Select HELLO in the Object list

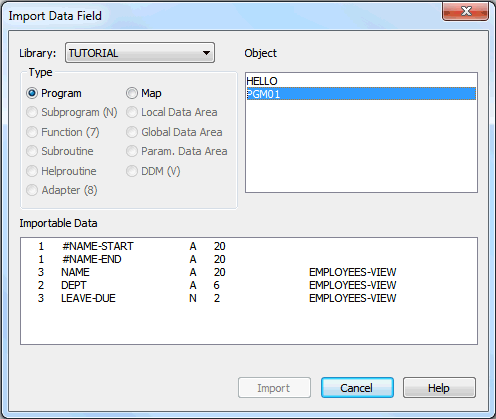[361, 81]
